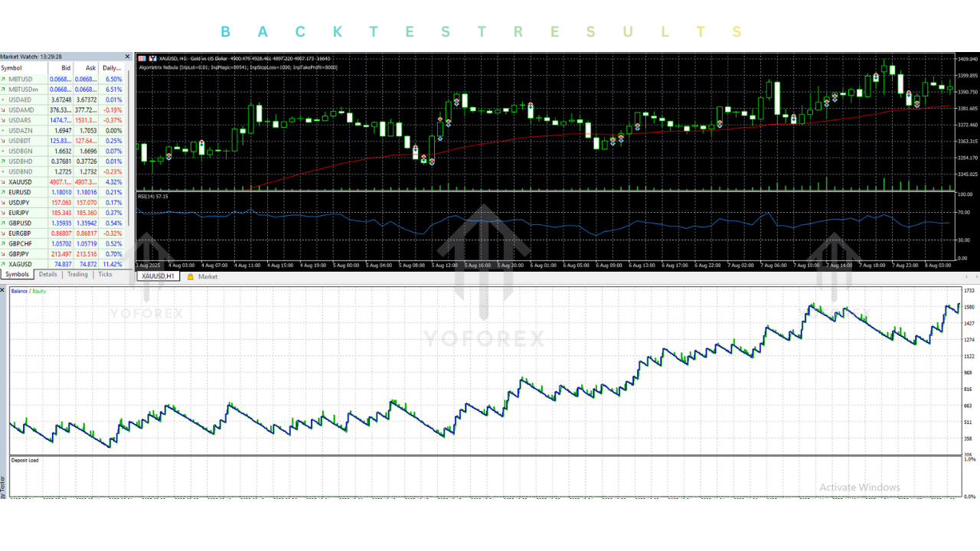Click the XAGUSD up arrow icon
Viewport: 980px width, 551px height.
(x=3, y=264)
